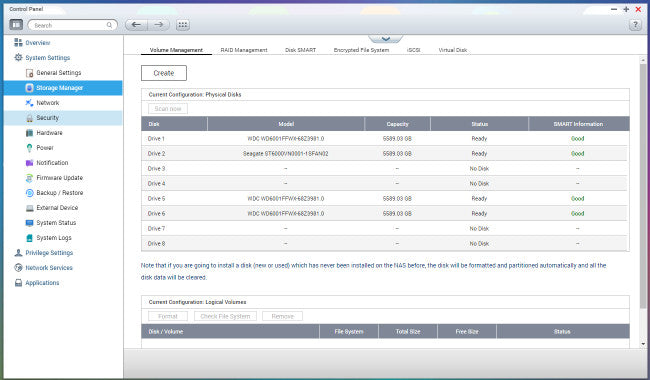
Task: Click the Privilege Settings user icon
Action: pos(18,253)
